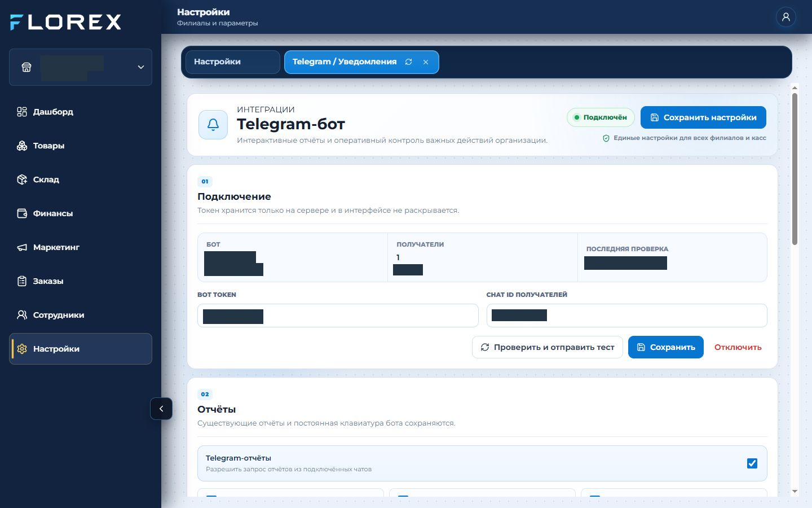Click the store icon in branch selector
The image size is (812, 508).
(26, 67)
